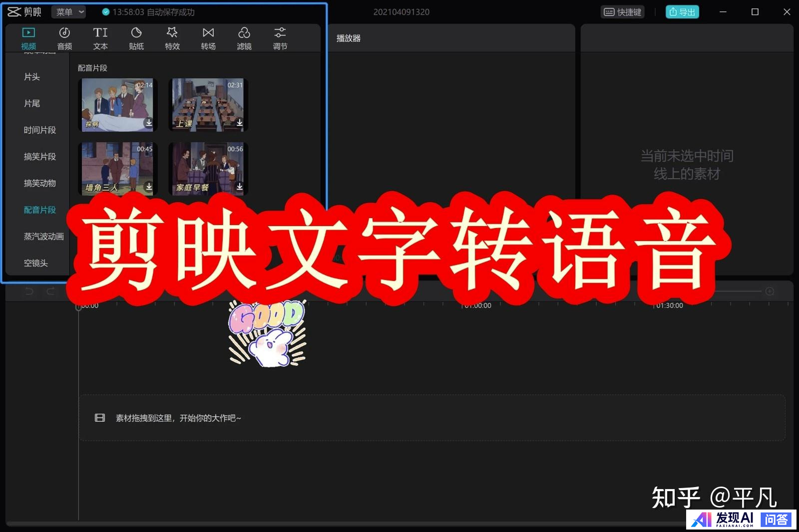Click the 配音片段 section heading

(92, 68)
